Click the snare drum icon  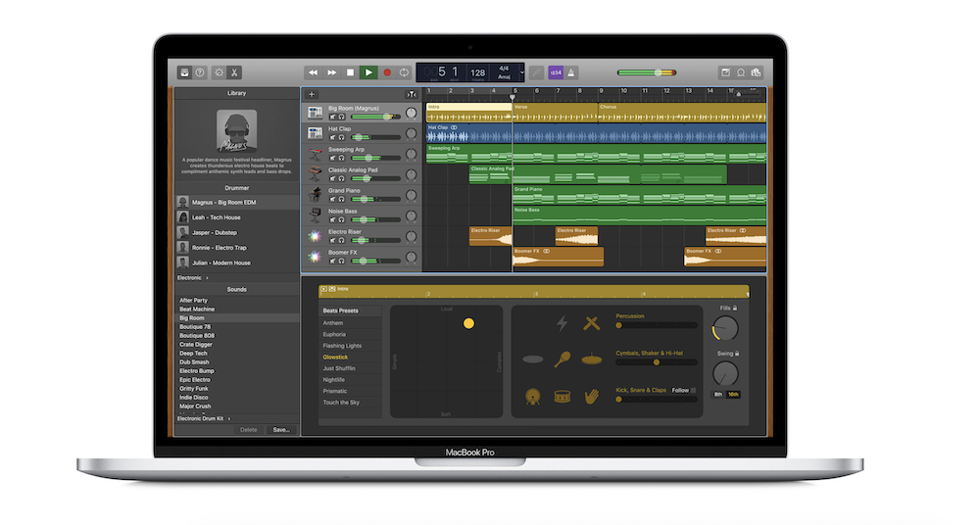point(562,397)
